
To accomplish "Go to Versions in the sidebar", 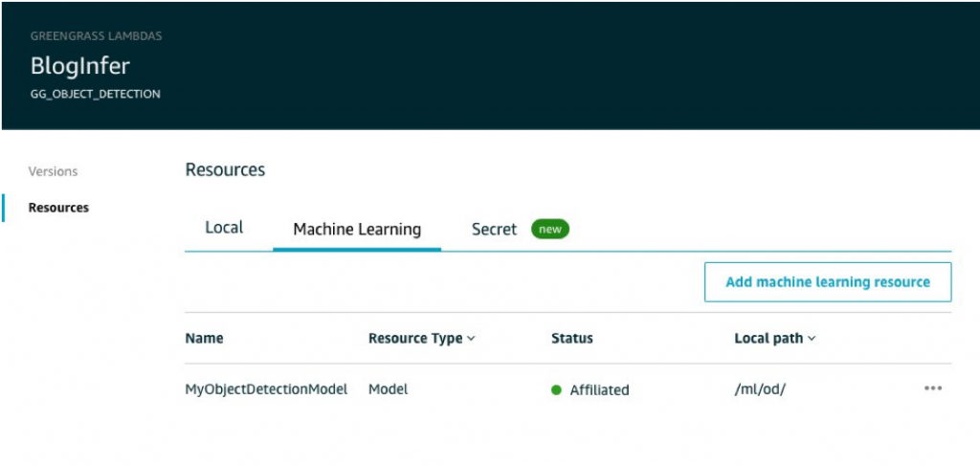I will point(54,171).
